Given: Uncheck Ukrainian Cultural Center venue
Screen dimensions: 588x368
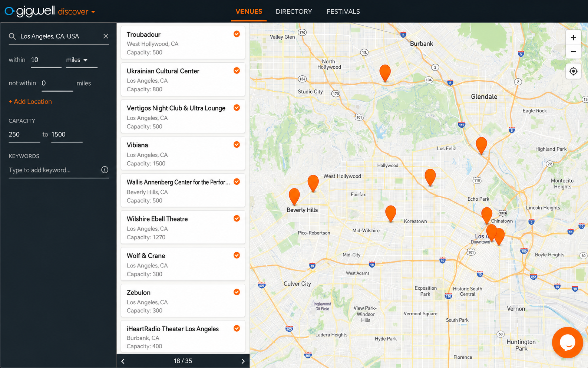Looking at the screenshot, I should point(237,70).
